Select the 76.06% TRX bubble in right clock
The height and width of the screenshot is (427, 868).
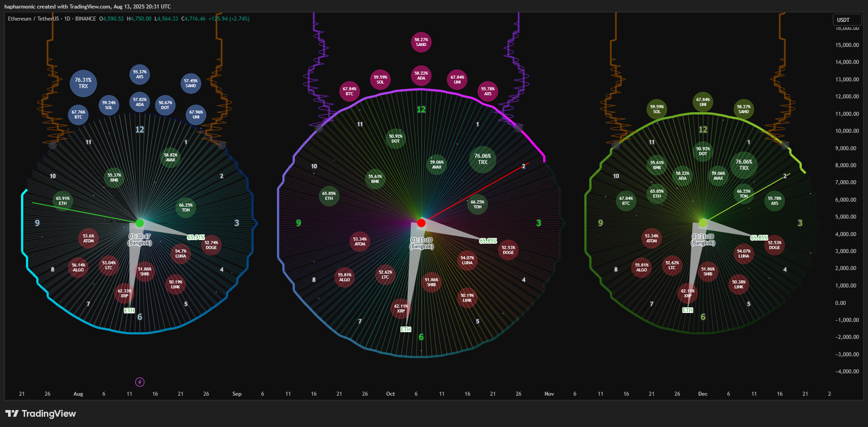[x=744, y=165]
